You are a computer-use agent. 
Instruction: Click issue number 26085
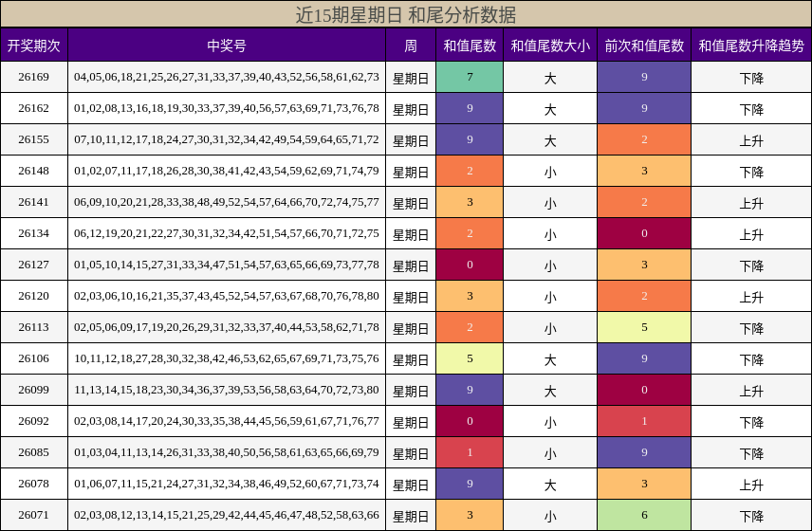point(33,453)
